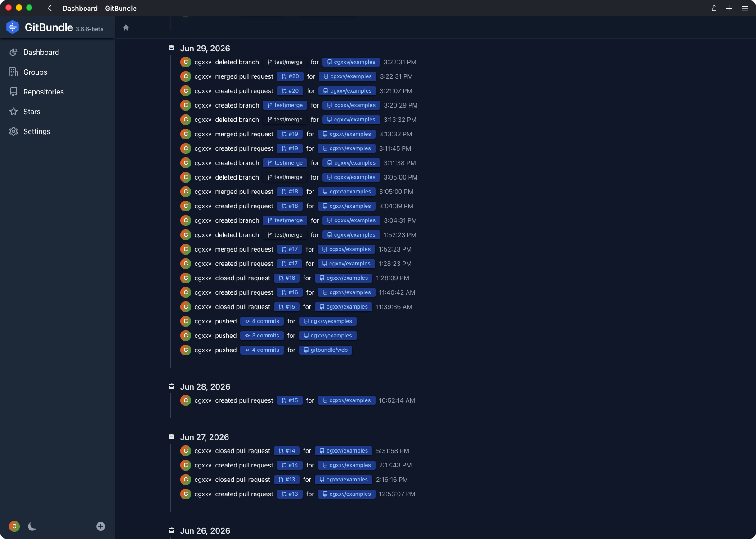Click the cgxxv avatar on gitbundle/web push row
The width and height of the screenshot is (756, 539).
(186, 350)
